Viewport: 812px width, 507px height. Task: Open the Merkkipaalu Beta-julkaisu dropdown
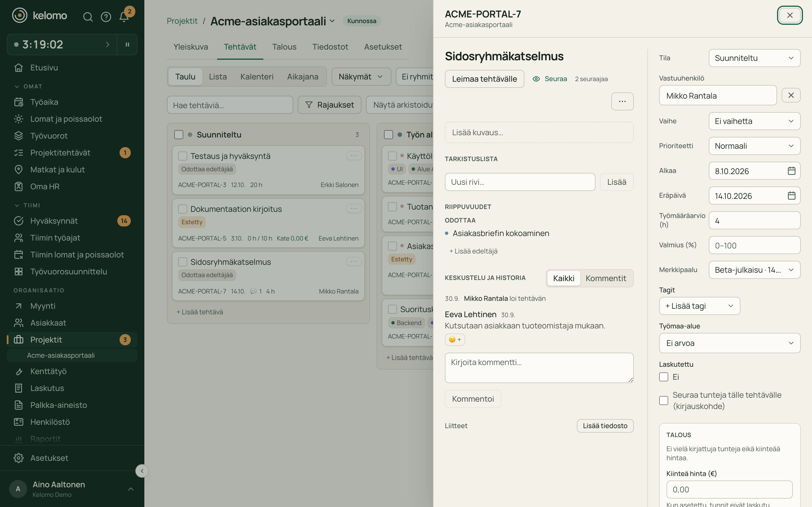(754, 270)
